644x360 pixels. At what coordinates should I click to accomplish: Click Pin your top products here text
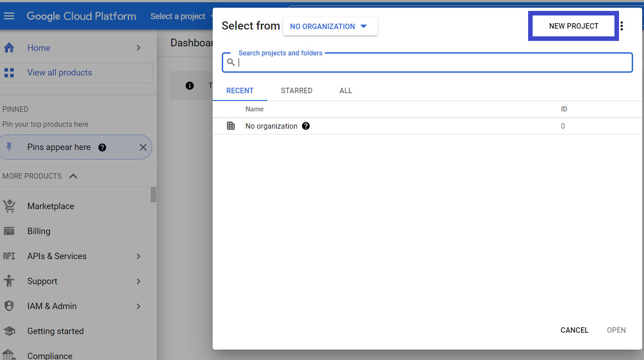pos(45,124)
